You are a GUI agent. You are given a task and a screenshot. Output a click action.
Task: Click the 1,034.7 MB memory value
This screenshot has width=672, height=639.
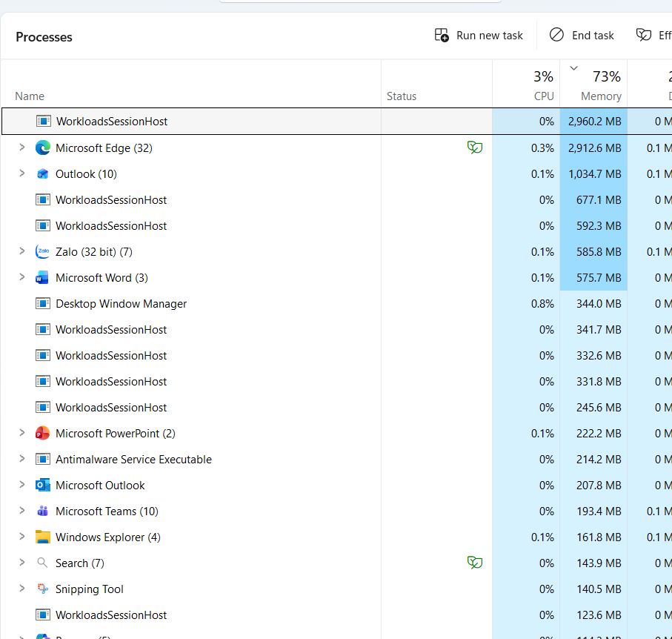tap(594, 174)
